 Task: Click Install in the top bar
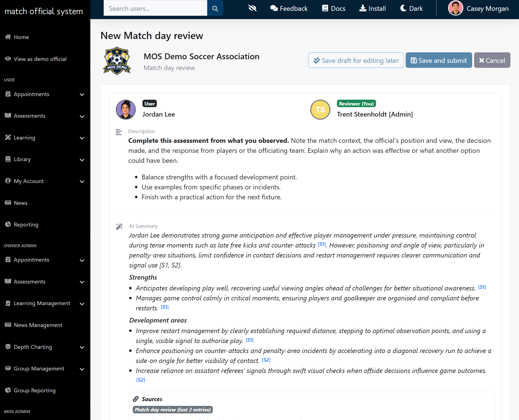coord(372,8)
